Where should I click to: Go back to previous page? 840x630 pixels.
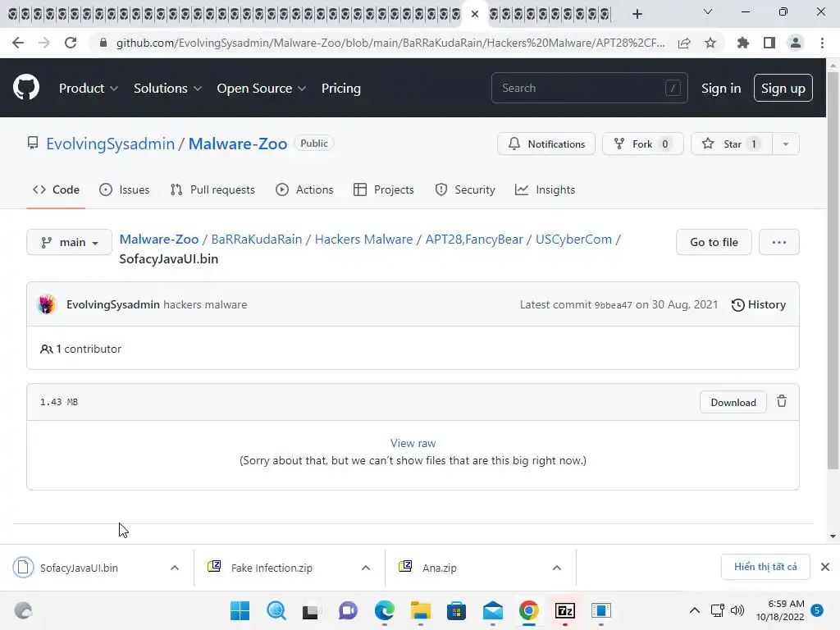(x=18, y=43)
